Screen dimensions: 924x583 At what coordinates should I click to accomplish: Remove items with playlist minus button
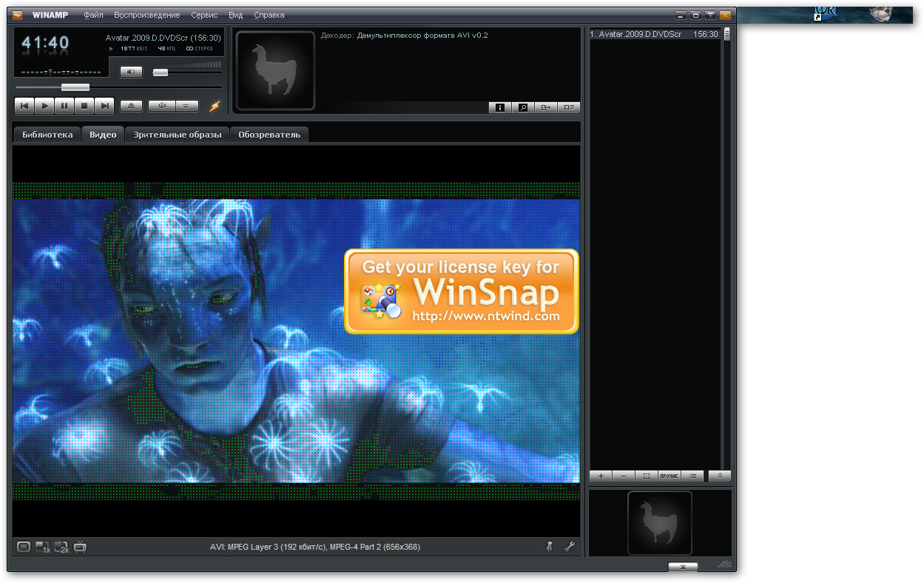pyautogui.click(x=624, y=476)
